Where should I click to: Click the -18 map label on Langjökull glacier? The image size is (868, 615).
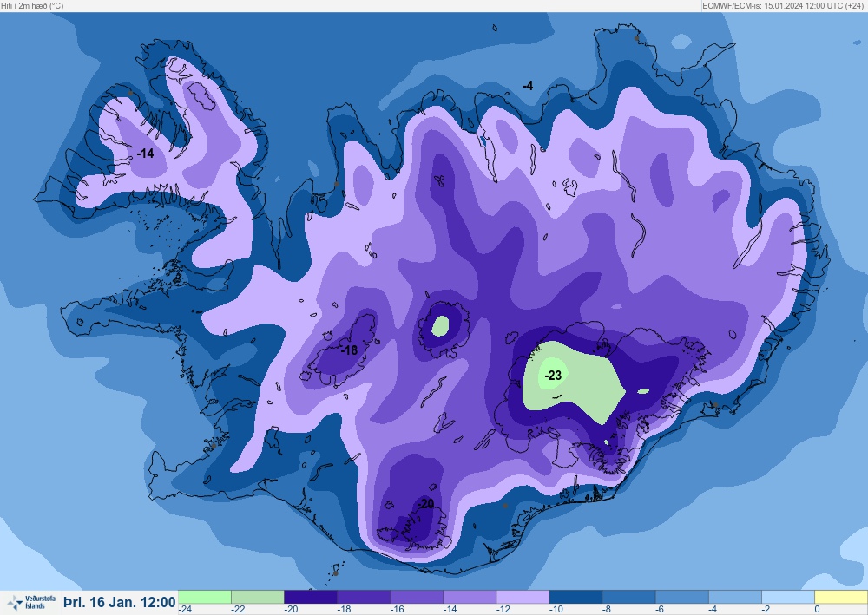click(x=349, y=350)
